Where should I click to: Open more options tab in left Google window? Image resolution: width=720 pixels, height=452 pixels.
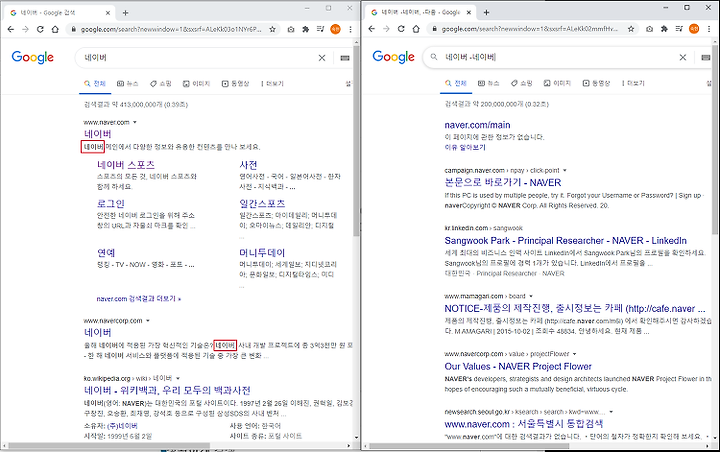[272, 84]
